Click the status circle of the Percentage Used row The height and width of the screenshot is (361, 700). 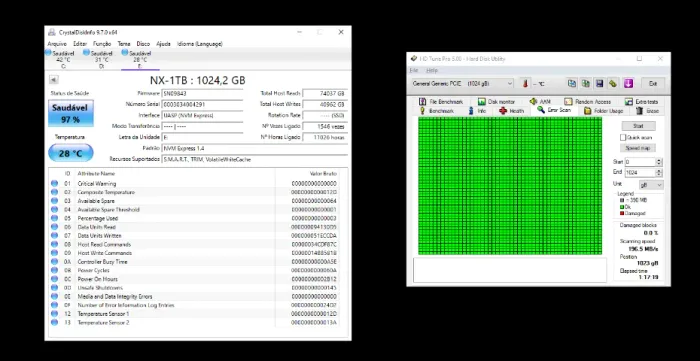pyautogui.click(x=54, y=218)
